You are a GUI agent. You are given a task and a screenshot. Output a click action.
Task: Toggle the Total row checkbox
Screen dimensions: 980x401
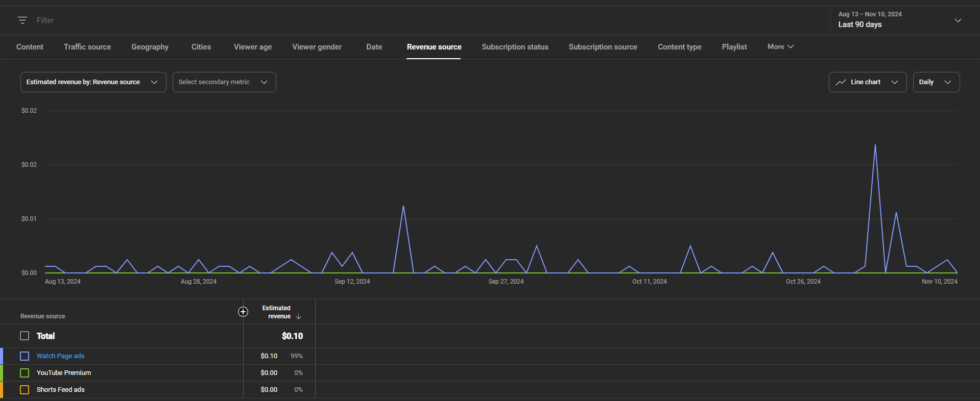(25, 336)
